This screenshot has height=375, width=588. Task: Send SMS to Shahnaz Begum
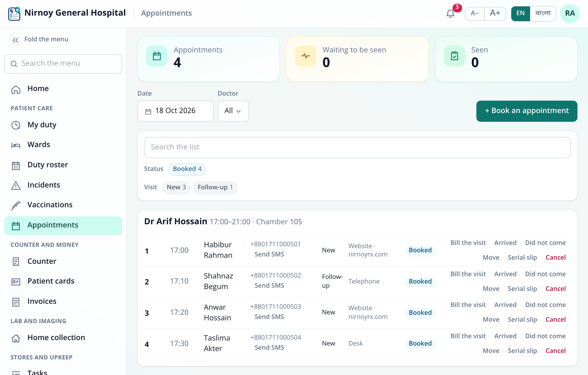[x=269, y=286]
